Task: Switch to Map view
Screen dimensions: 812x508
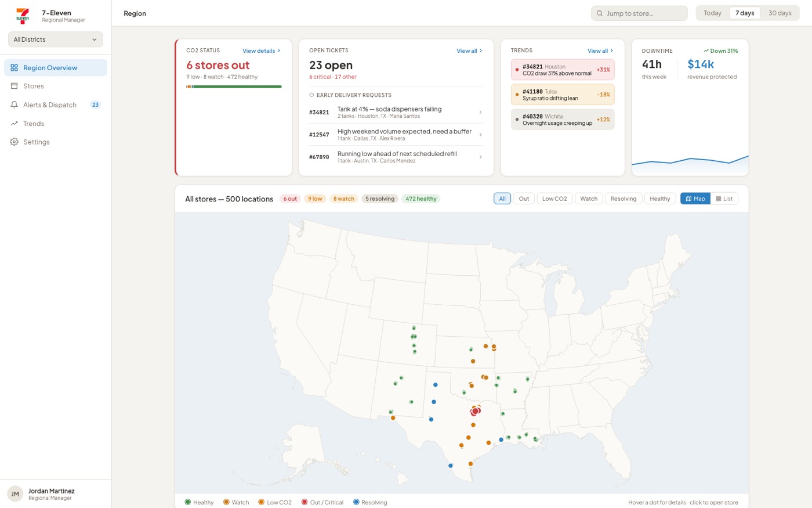Action: click(695, 199)
